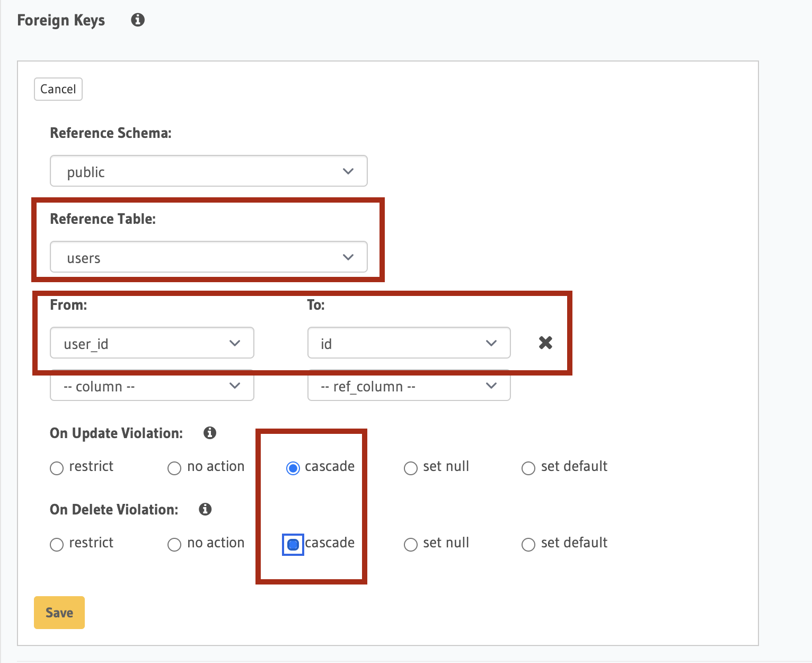Click the 'To:' label
This screenshot has height=663, width=812.
coord(316,304)
